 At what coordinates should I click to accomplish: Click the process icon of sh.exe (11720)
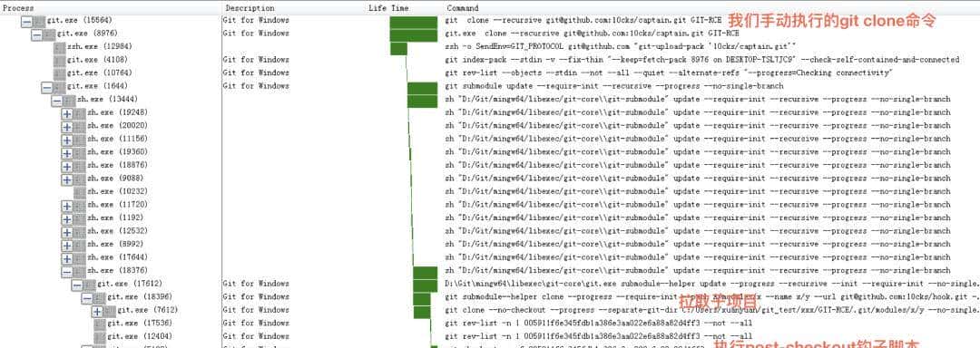click(79, 205)
